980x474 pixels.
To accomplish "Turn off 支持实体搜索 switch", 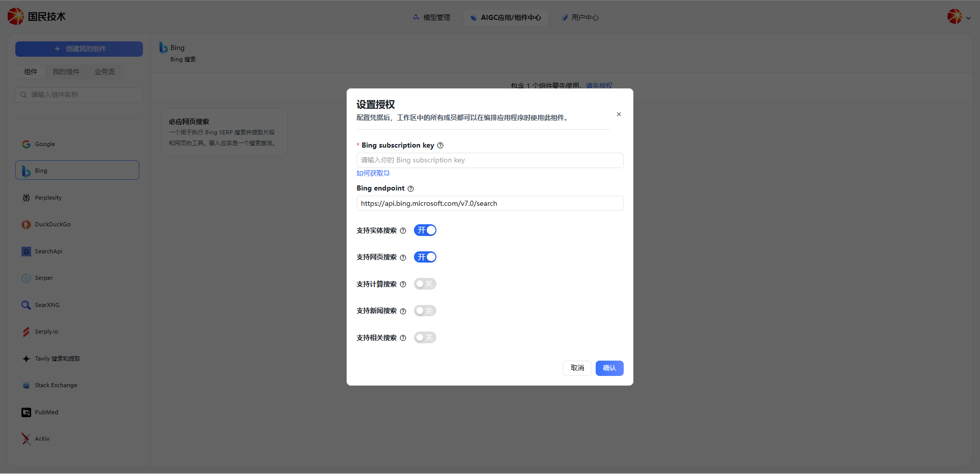I will pos(425,230).
